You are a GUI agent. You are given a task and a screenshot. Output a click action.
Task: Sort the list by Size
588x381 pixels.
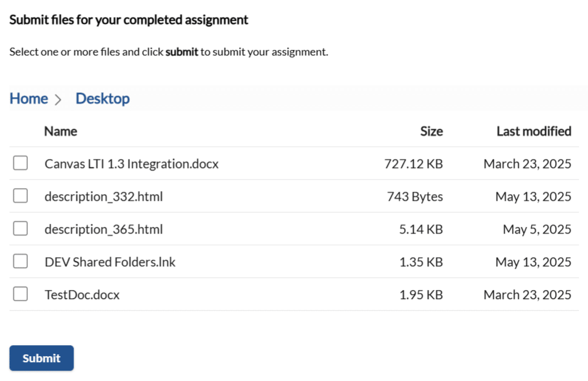(x=431, y=131)
